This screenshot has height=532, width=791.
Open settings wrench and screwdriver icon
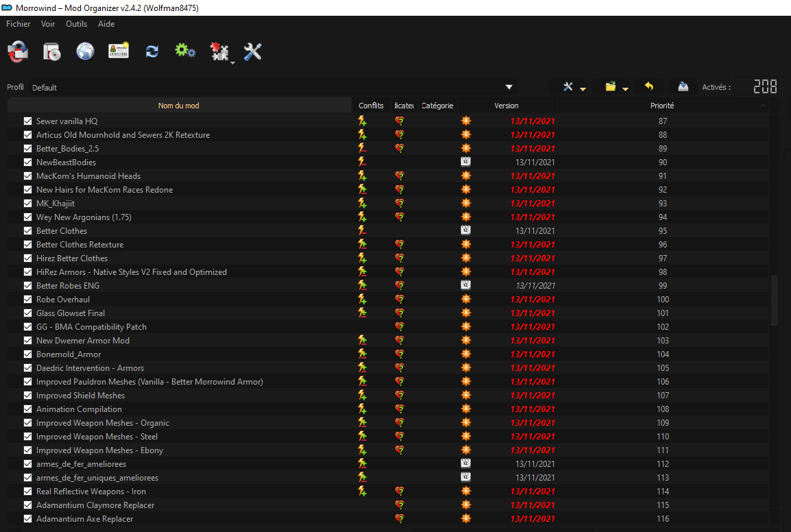point(253,51)
